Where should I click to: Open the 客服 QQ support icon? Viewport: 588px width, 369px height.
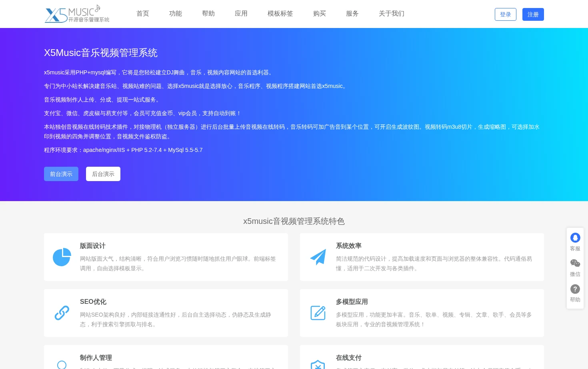tap(575, 238)
